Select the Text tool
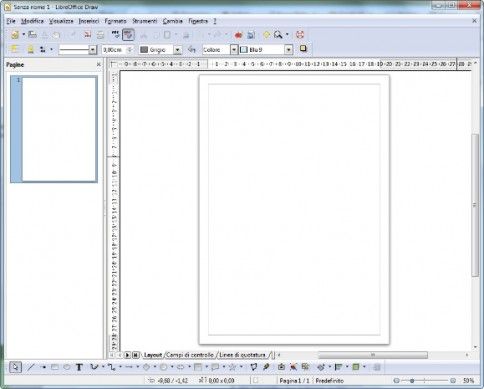Viewport: 484px width, 389px height. coord(79,367)
